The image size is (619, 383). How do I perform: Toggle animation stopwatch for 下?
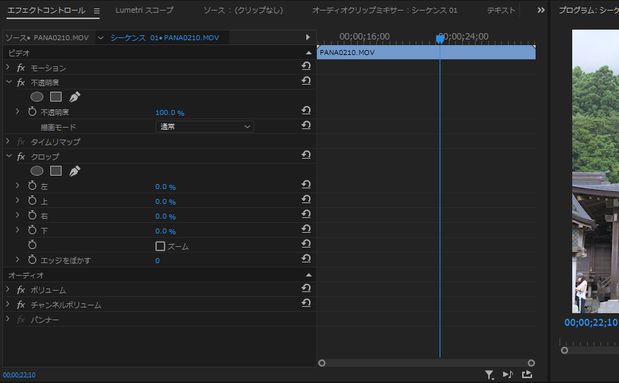pyautogui.click(x=32, y=230)
